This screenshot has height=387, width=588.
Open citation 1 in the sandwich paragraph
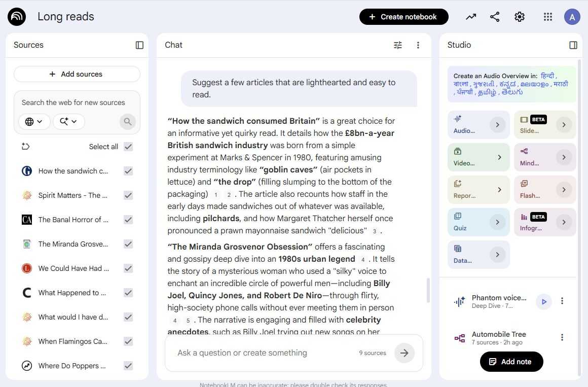click(x=215, y=195)
